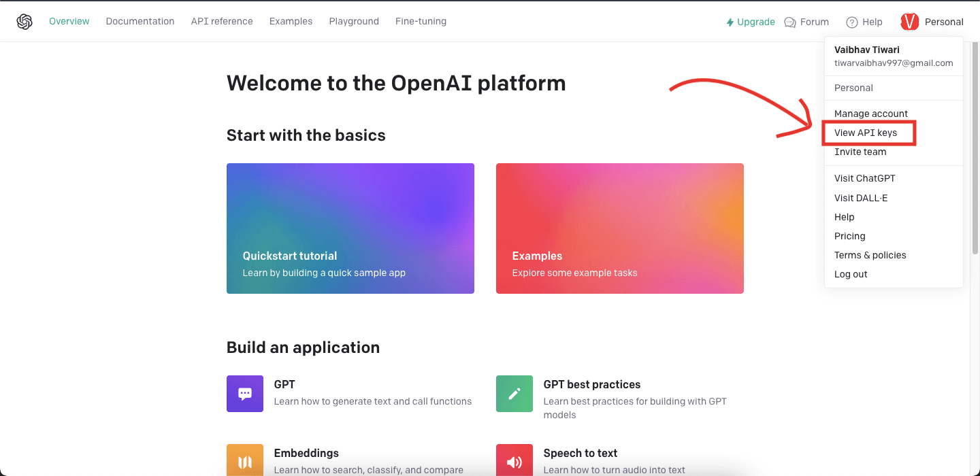Click the Build an application heading
Image resolution: width=980 pixels, height=476 pixels.
304,347
